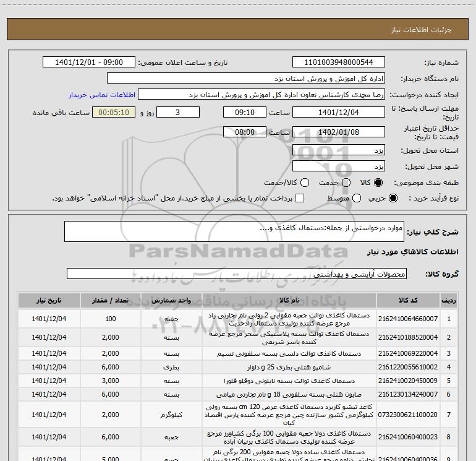Click product code 2161230134240007
476x461 pixels.
click(408, 394)
